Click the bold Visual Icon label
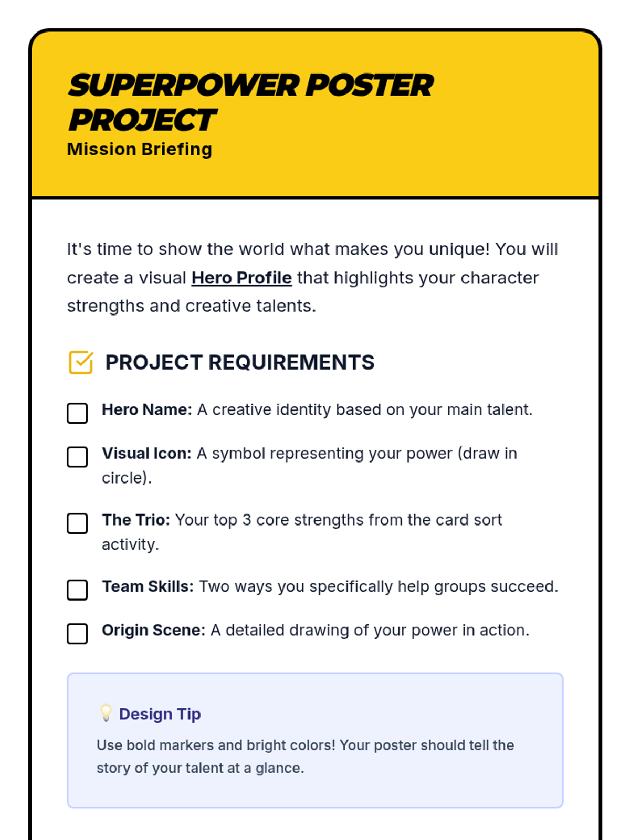Viewport: 630px width, 840px height. [x=147, y=453]
